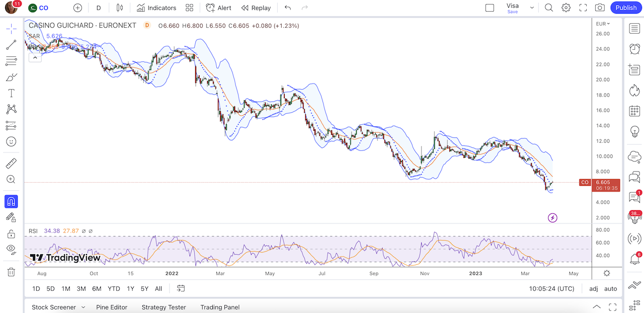
Task: Select the text annotation tool
Action: pos(11,94)
